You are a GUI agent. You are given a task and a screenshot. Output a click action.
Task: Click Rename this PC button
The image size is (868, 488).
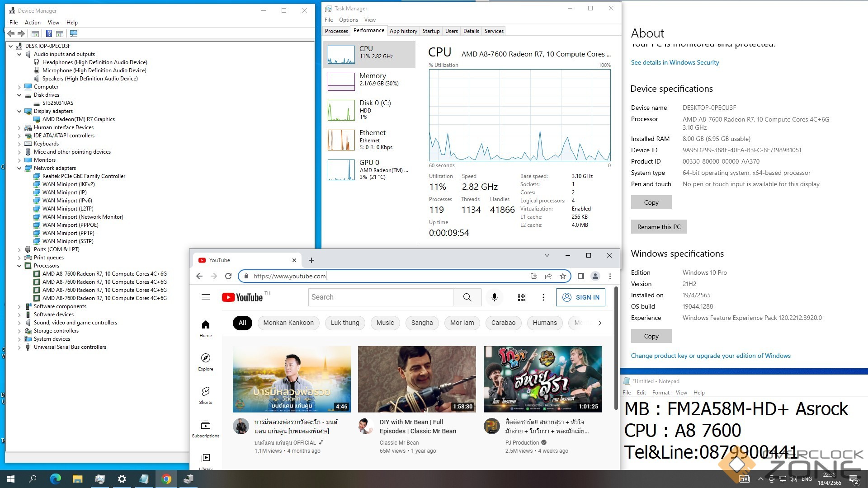pos(659,227)
